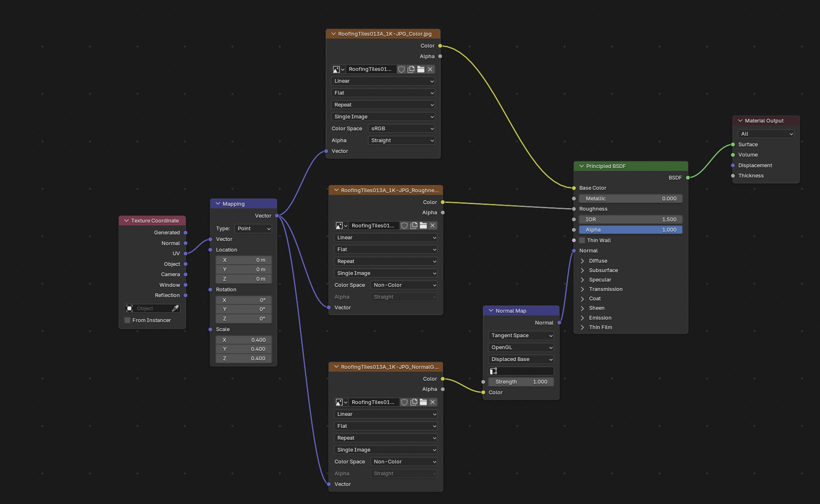Viewport: 820px width, 504px height.
Task: Browse image icon in Color texture node
Action: [x=338, y=69]
